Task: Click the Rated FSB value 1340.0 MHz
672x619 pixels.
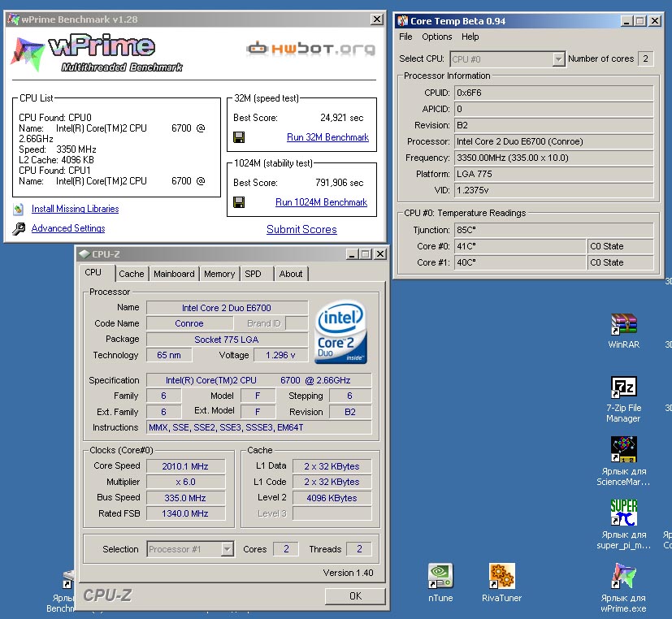Action: click(185, 513)
